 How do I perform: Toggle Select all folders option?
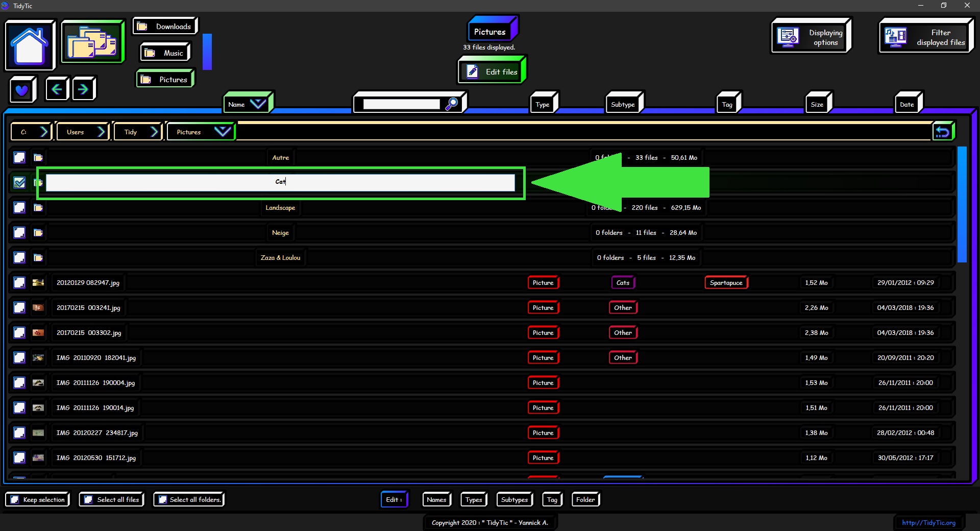[x=189, y=499]
